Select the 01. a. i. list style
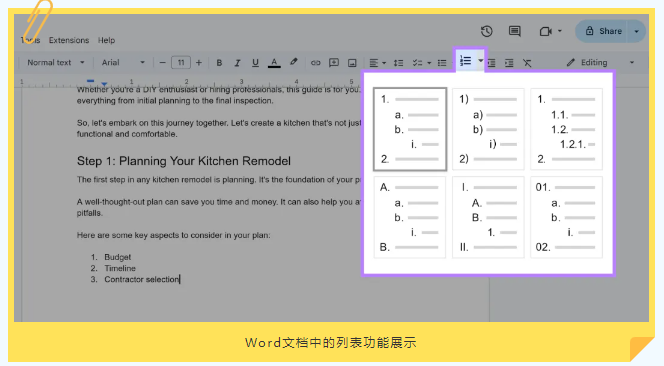 point(567,217)
